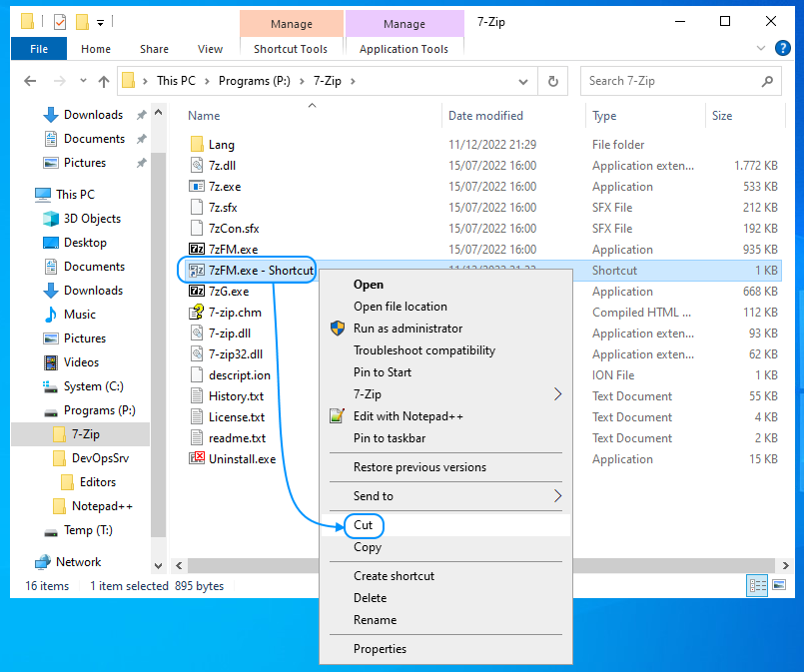Select the Uninstall.exe icon
Image resolution: width=804 pixels, height=672 pixels.
pos(197,458)
